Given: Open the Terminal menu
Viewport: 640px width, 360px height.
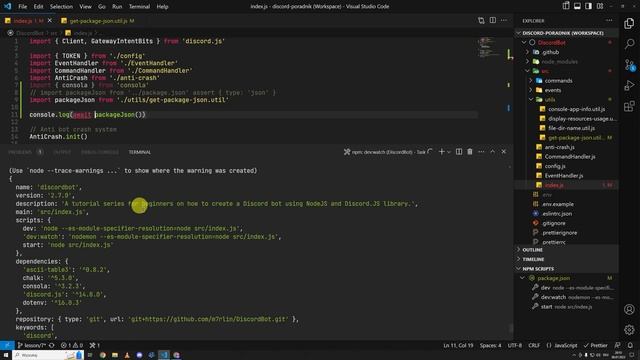Looking at the screenshot, I should pos(139,7).
